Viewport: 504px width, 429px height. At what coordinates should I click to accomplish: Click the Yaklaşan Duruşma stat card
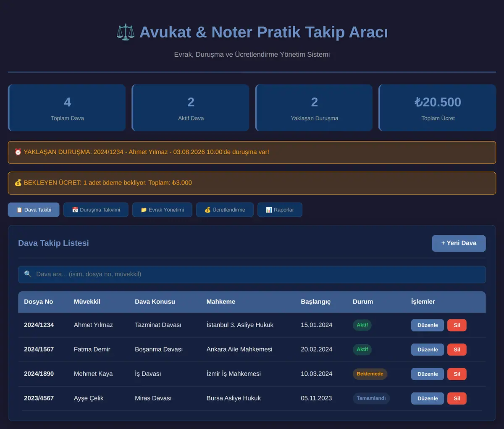[314, 108]
